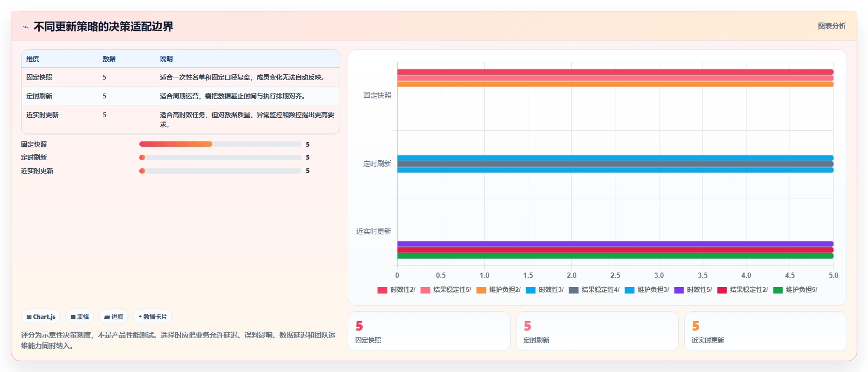Image resolution: width=868 pixels, height=372 pixels.
Task: Click the main title 不同更新策略的决策适配边界
Action: (x=103, y=27)
